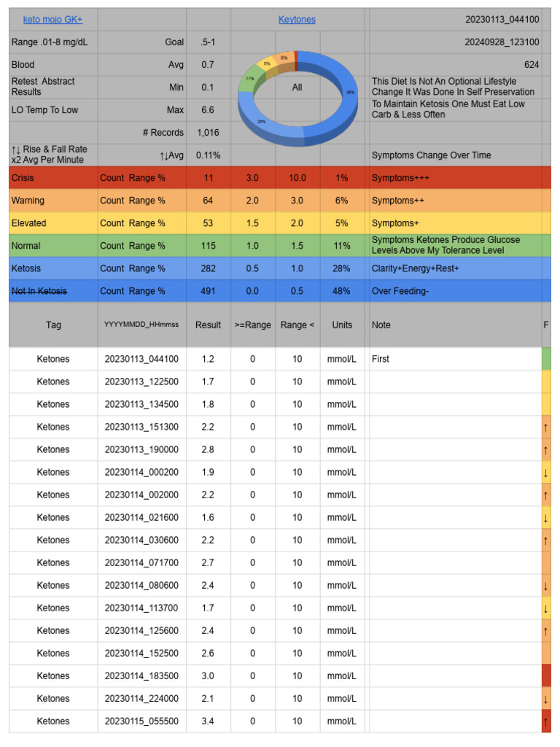Click the "Result" column header
The image size is (560, 747).
coord(208,325)
